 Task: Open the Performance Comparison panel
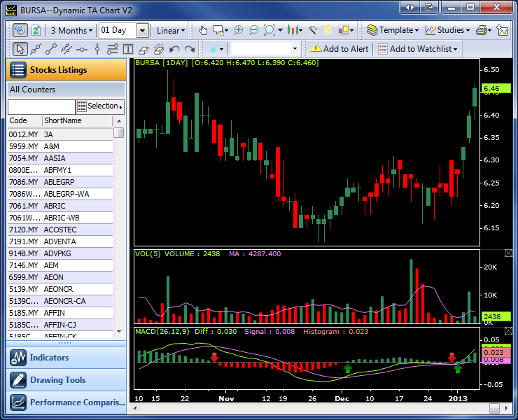tap(66, 402)
